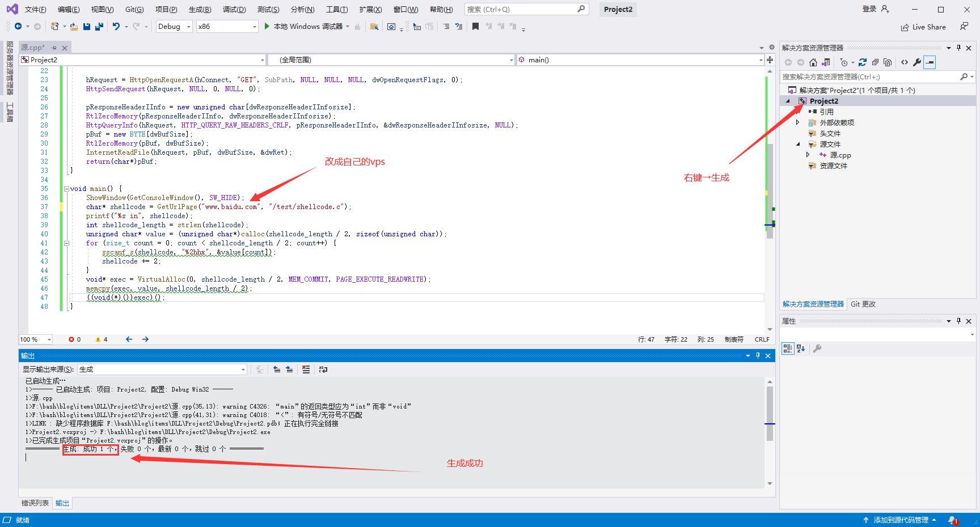Collapse the for loop code block
Viewport: 980px width, 527px height.
click(x=66, y=243)
